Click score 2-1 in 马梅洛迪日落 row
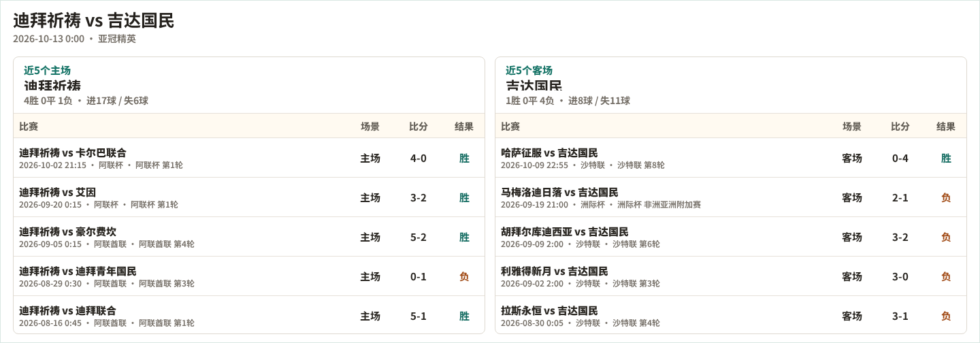Image resolution: width=980 pixels, height=343 pixels. click(x=900, y=197)
